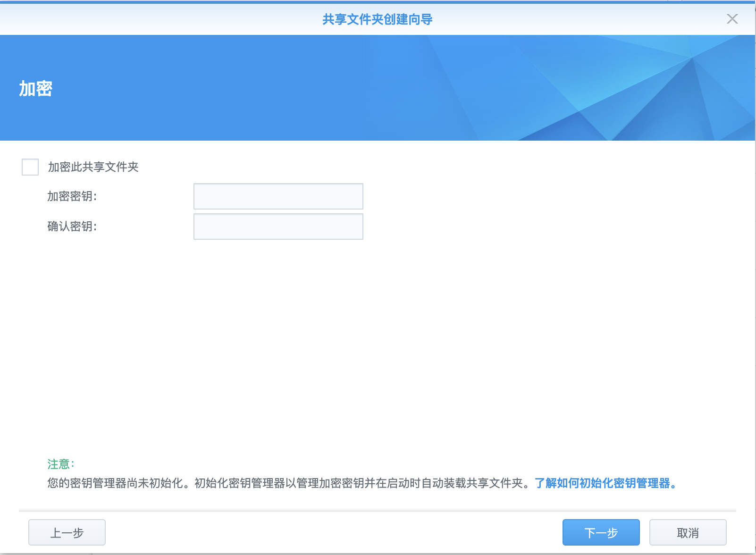The height and width of the screenshot is (555, 756).
Task: Select the 加密此共享文件夹 label text
Action: (x=93, y=167)
